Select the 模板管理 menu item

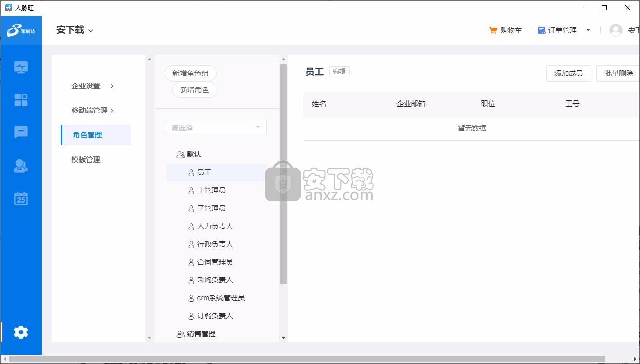pos(86,159)
